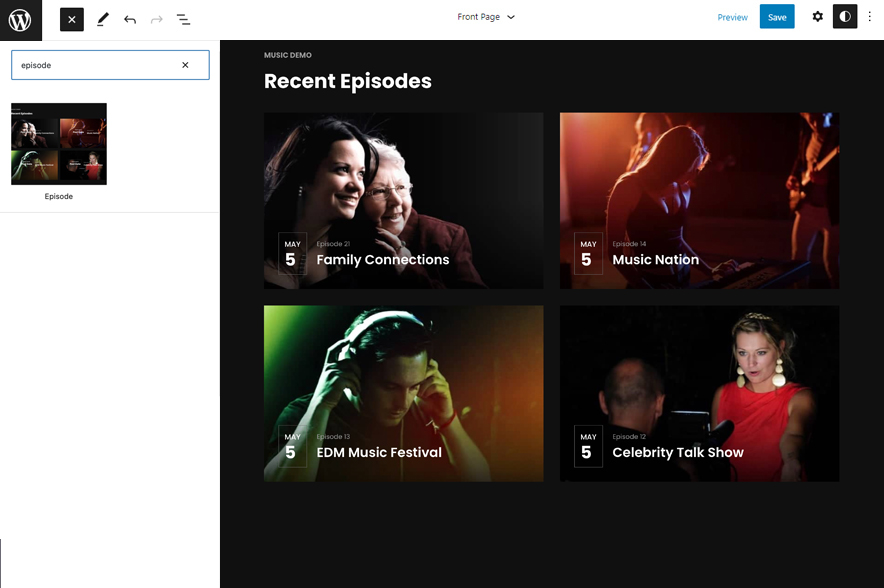Clear the episode search text

tap(185, 65)
